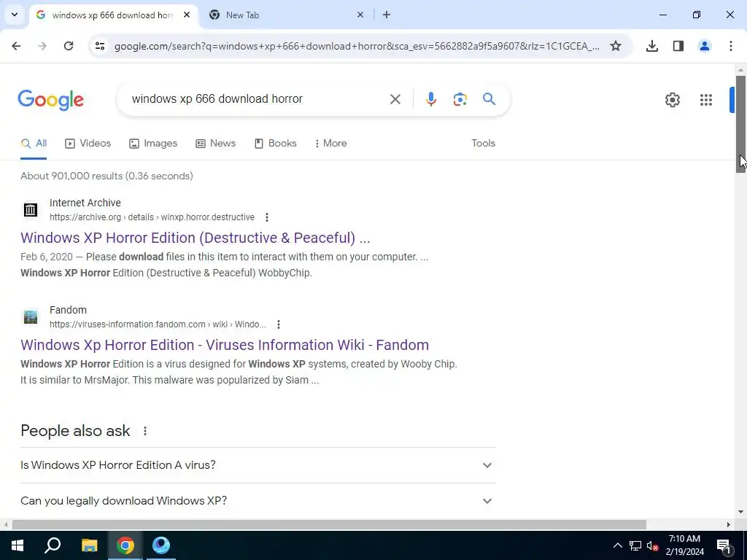Open the Google apps grid

click(x=705, y=99)
